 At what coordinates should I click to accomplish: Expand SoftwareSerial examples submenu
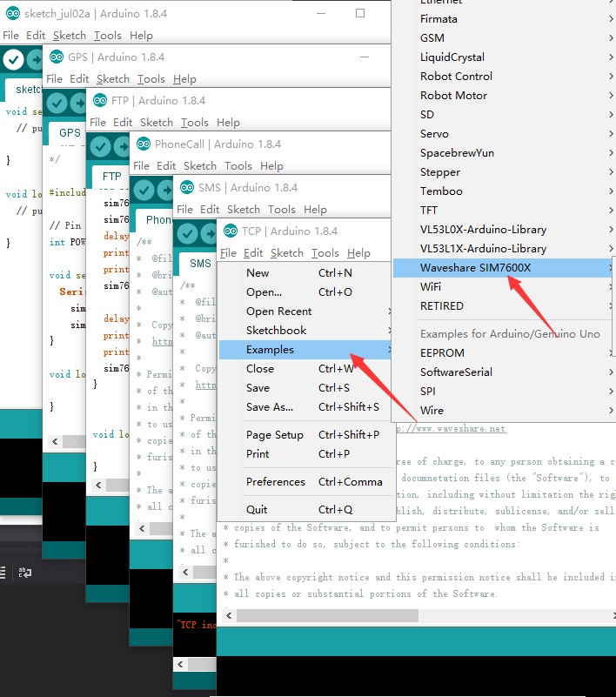(x=504, y=372)
